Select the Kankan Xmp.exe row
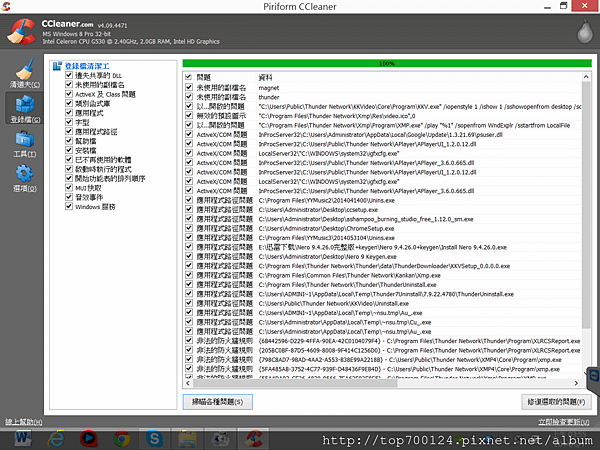The height and width of the screenshot is (450, 600). 383,275
